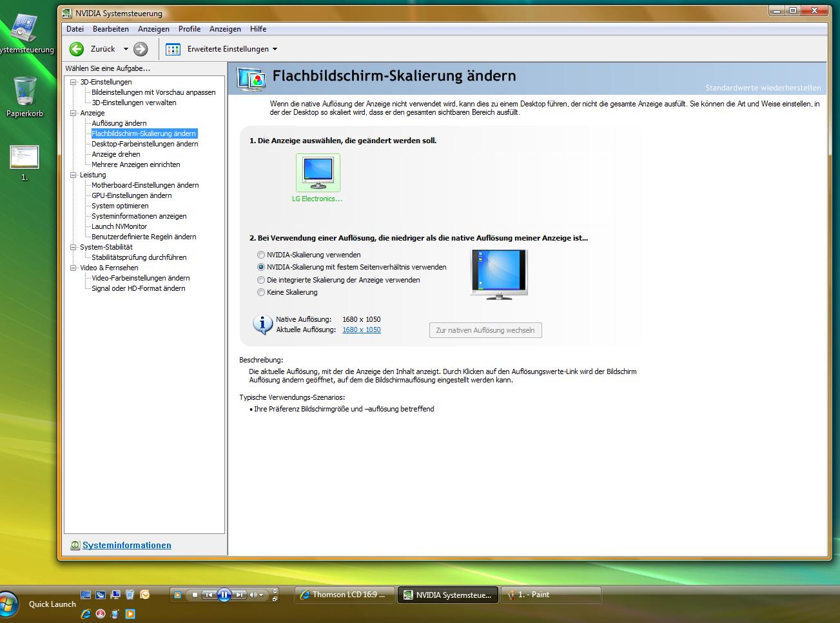Go to previous track in taskbar player
Image resolution: width=840 pixels, height=623 pixels.
tap(209, 595)
